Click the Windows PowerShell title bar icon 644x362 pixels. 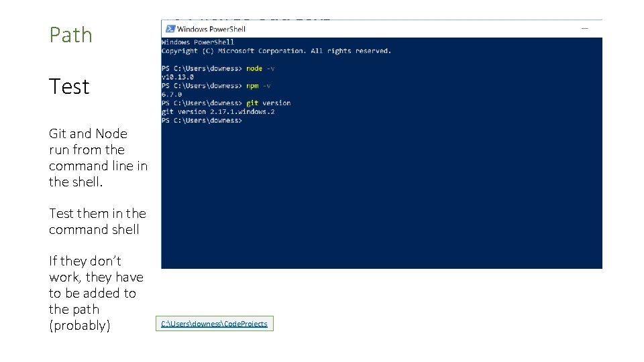[170, 29]
